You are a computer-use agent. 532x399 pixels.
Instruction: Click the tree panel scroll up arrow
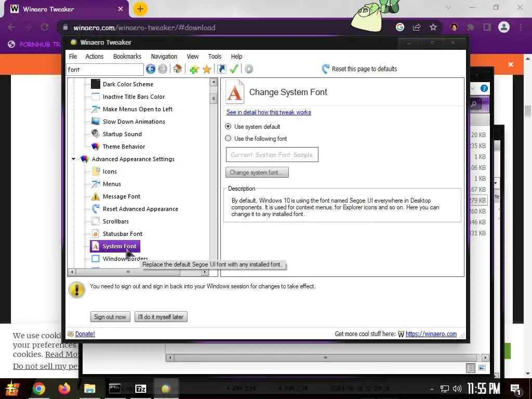coord(214,82)
